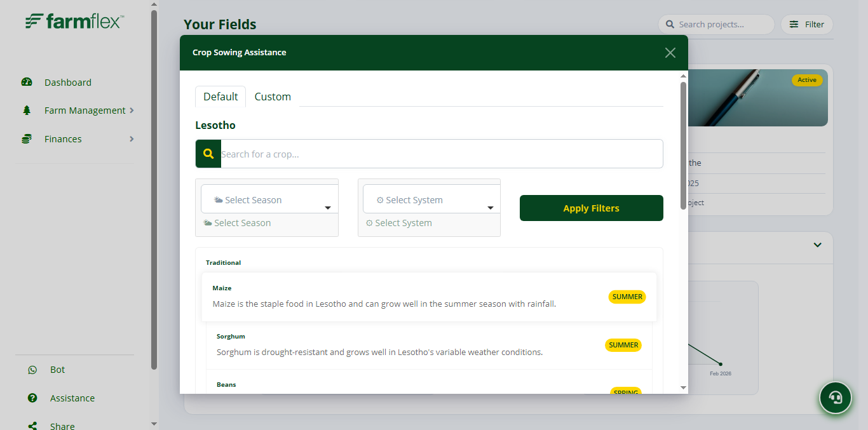Open the headset support chat button

836,398
